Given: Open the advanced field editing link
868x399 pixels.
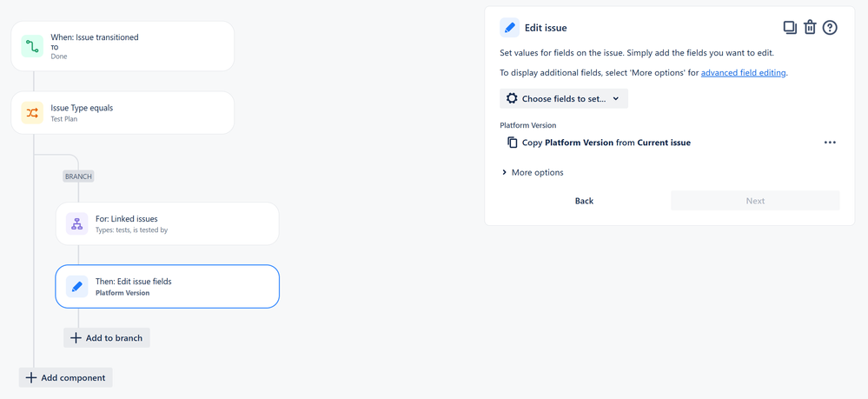Looking at the screenshot, I should 744,73.
